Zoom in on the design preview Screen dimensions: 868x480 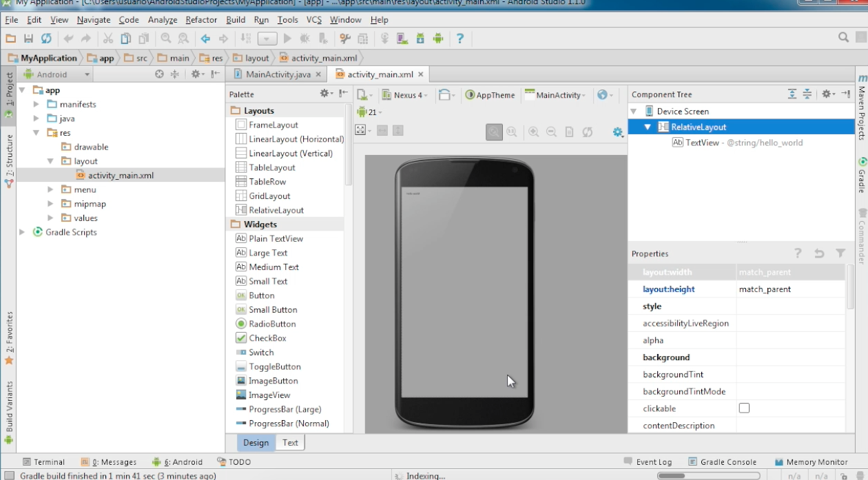point(533,132)
